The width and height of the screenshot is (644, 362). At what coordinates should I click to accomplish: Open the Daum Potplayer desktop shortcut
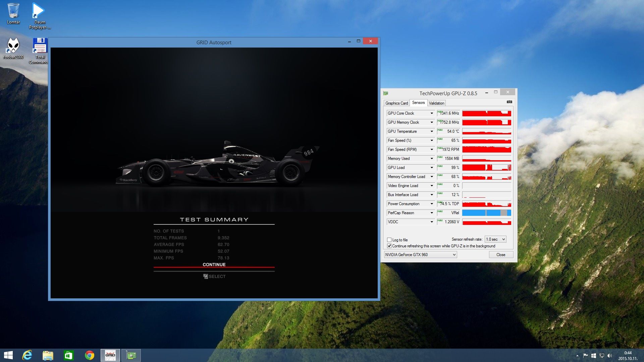tap(40, 15)
